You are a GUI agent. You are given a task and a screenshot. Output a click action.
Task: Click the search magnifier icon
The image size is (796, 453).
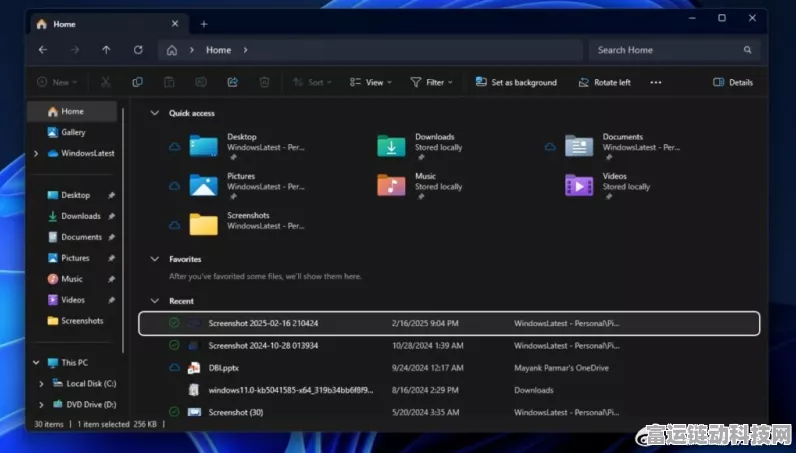[747, 50]
